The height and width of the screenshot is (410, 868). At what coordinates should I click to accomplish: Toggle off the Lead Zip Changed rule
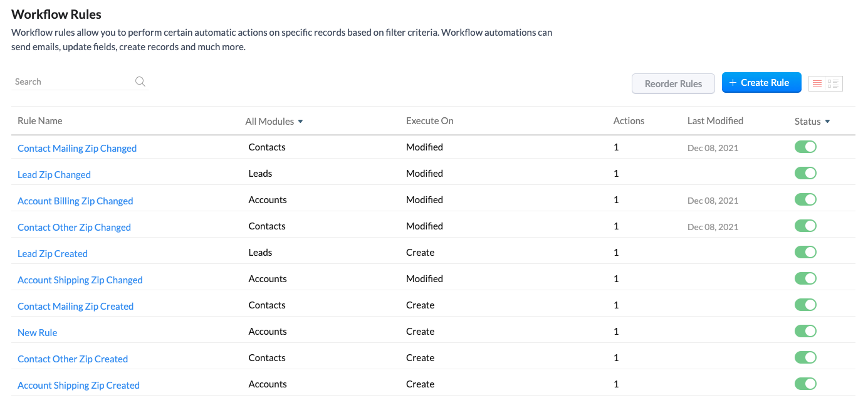(805, 174)
